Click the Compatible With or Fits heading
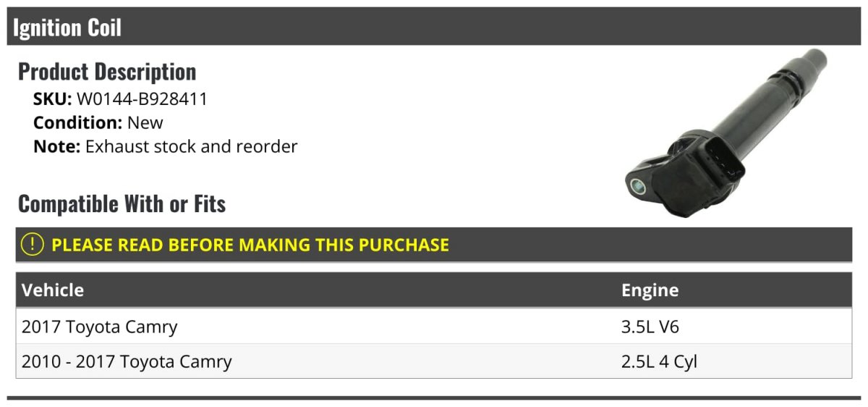Viewport: 868px width, 407px height. pyautogui.click(x=122, y=204)
